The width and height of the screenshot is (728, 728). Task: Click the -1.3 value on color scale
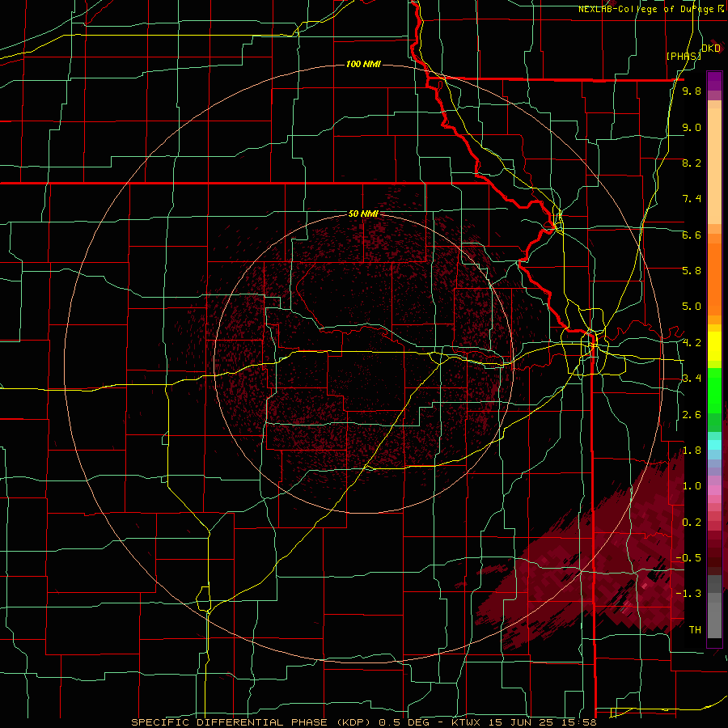(688, 594)
